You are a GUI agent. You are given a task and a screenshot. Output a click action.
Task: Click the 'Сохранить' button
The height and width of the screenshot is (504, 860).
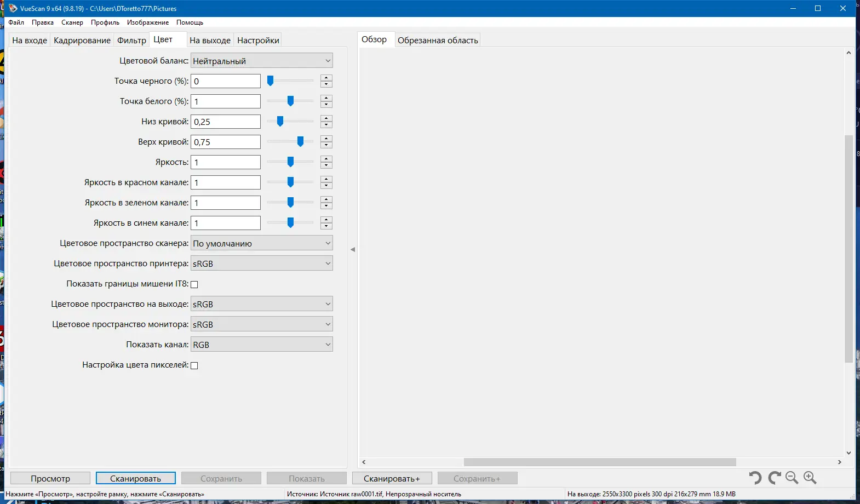[221, 478]
